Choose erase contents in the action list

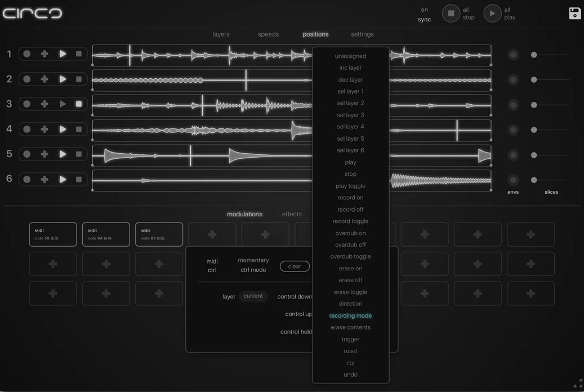click(x=350, y=328)
